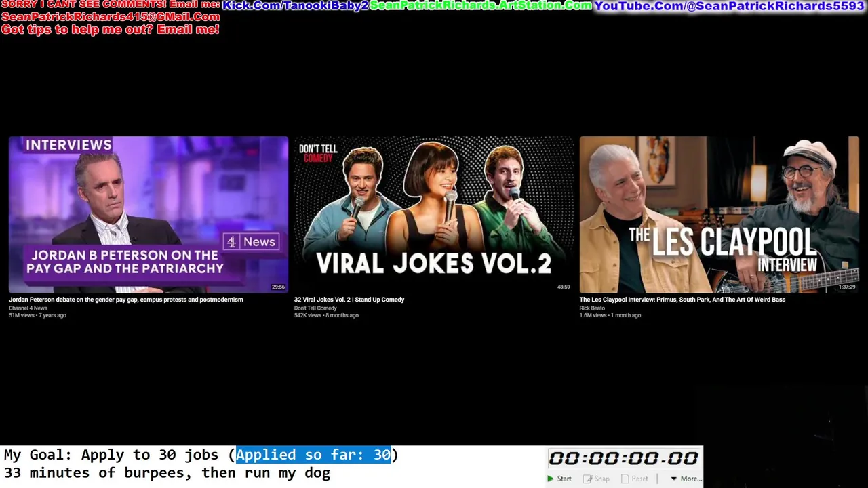The image size is (868, 488).
Task: Click the 'My Goal: Apply to 30 jobs' text
Action: (111, 455)
